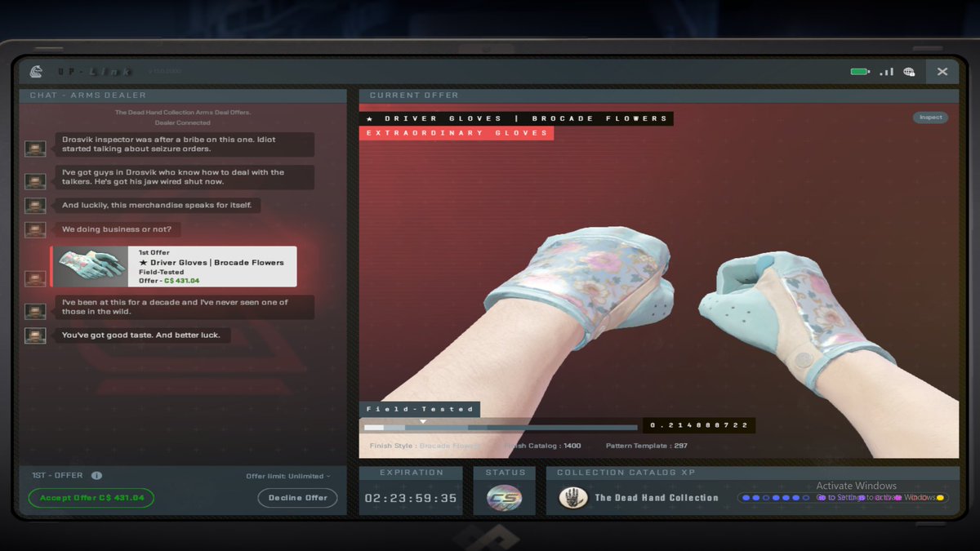Click the UP-Link logo icon
The width and height of the screenshot is (980, 551).
36,72
